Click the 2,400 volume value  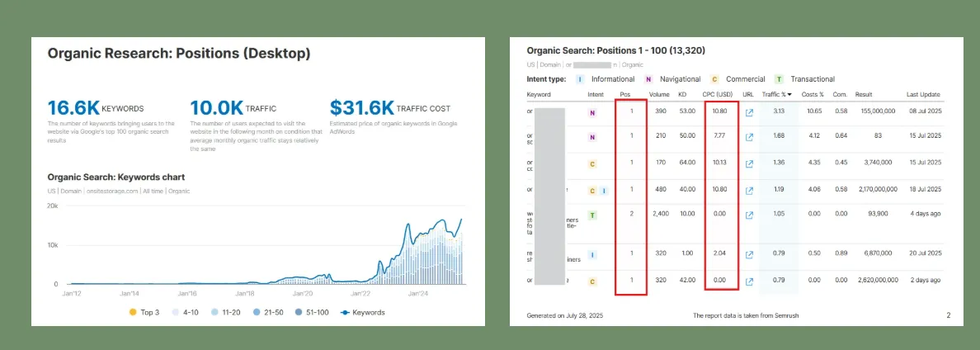coord(661,214)
